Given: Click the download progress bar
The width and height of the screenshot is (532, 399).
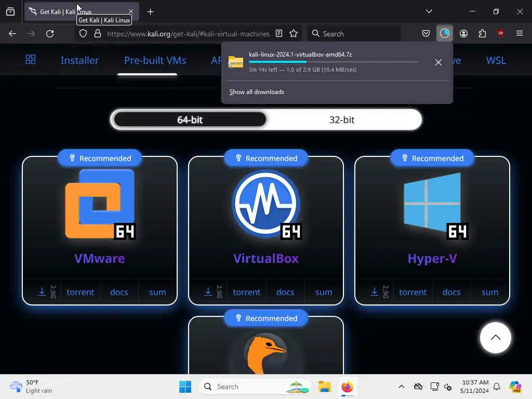Looking at the screenshot, I should click(x=333, y=62).
